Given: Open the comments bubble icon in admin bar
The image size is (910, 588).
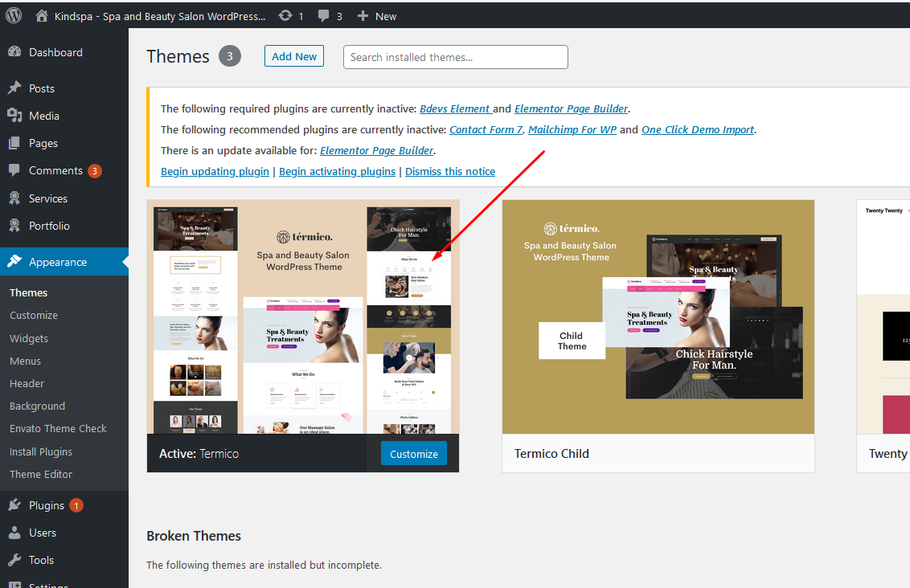Looking at the screenshot, I should click(x=323, y=16).
